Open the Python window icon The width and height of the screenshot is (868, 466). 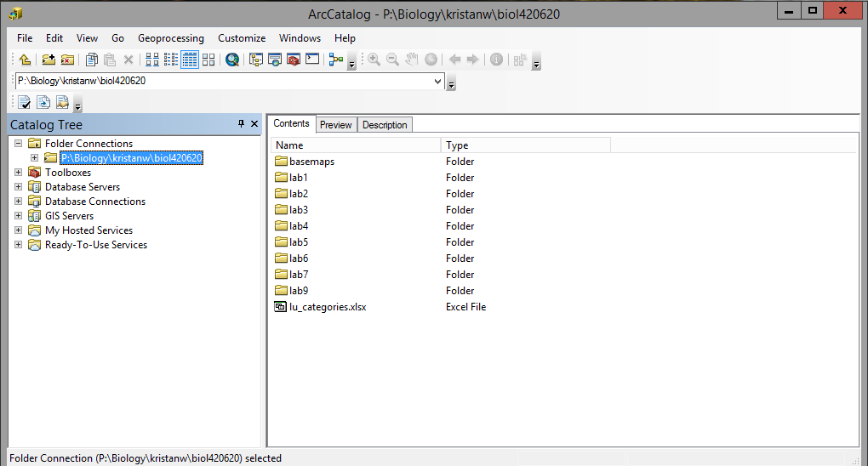[312, 59]
